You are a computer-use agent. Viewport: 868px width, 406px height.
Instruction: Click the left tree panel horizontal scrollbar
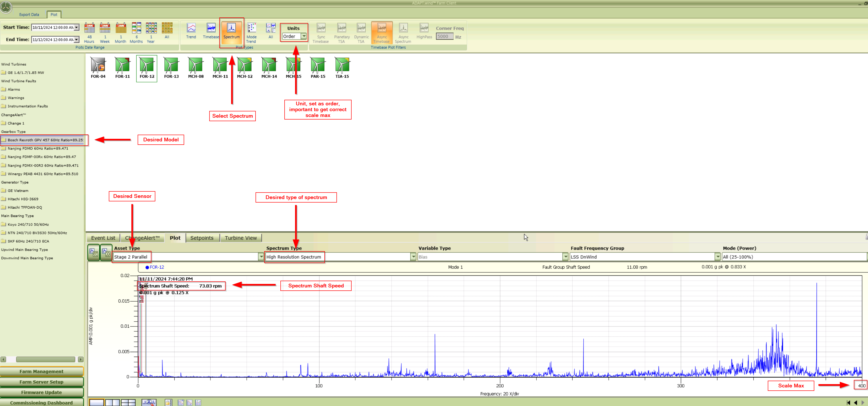(46, 359)
